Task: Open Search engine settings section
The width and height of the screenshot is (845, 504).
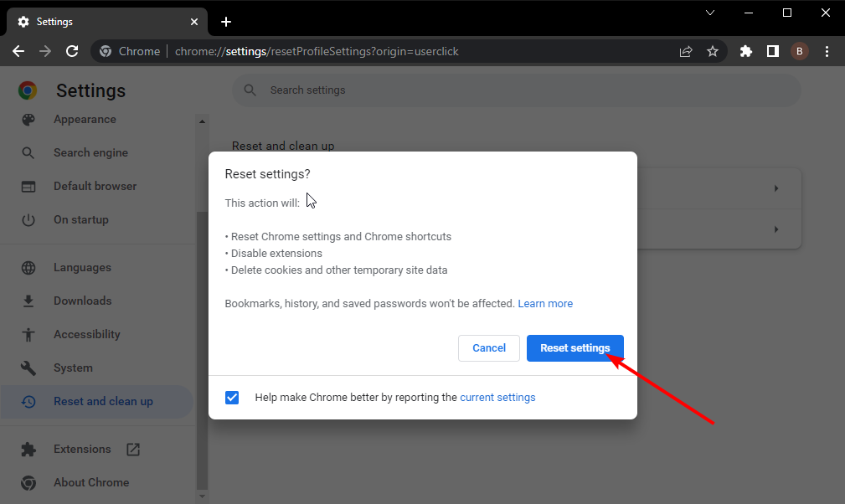Action: (x=90, y=152)
